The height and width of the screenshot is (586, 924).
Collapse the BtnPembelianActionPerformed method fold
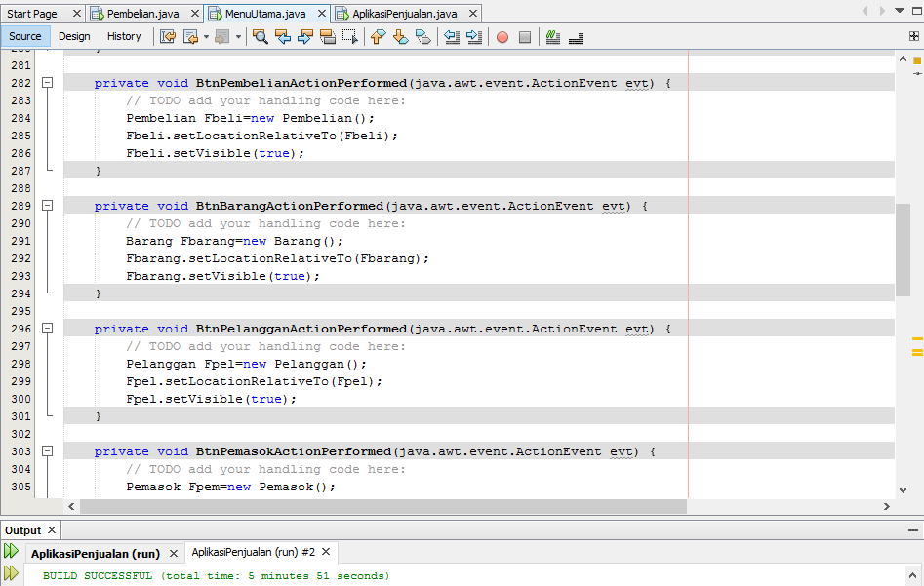pos(47,83)
